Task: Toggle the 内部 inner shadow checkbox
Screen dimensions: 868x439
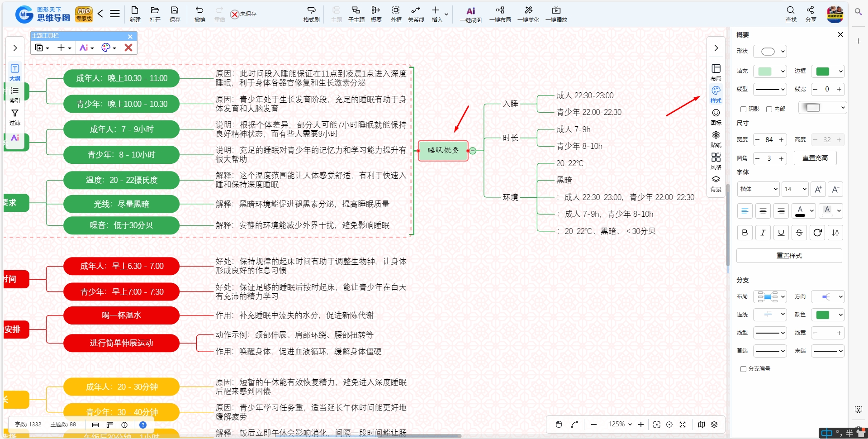Action: click(x=769, y=109)
